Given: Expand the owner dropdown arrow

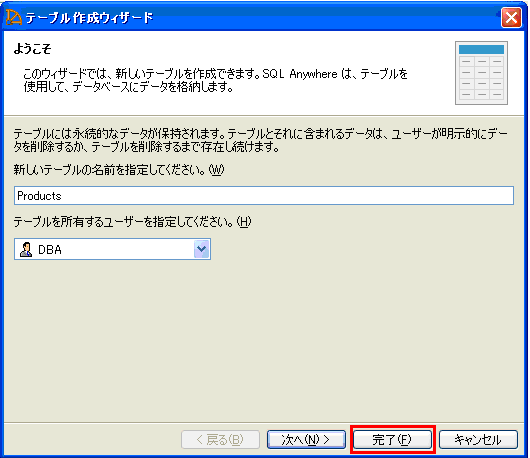Looking at the screenshot, I should [x=202, y=249].
